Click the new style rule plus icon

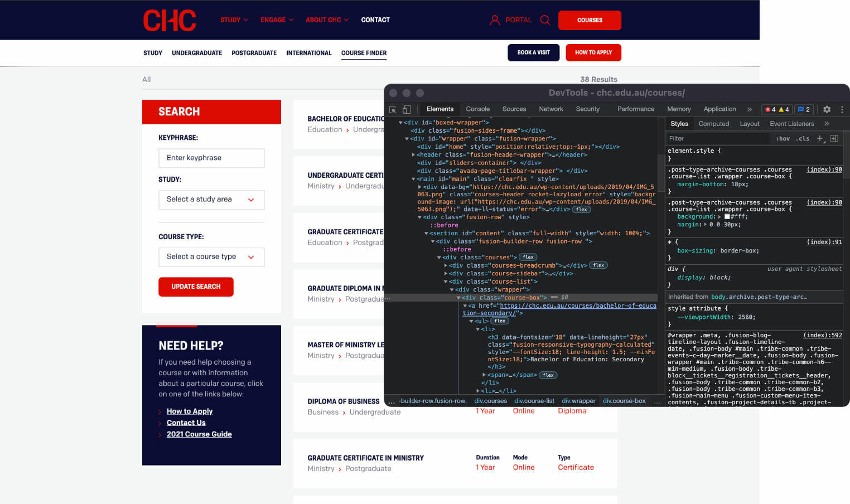click(819, 138)
